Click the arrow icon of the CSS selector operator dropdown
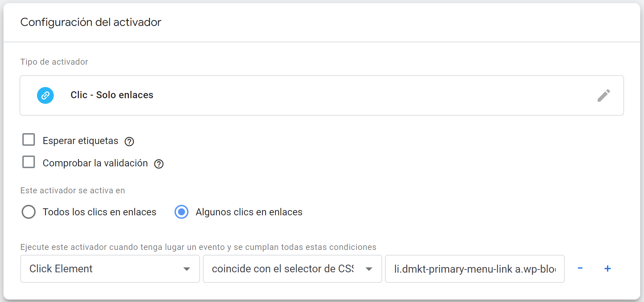Screen dimensions: 644x302 pos(369,269)
